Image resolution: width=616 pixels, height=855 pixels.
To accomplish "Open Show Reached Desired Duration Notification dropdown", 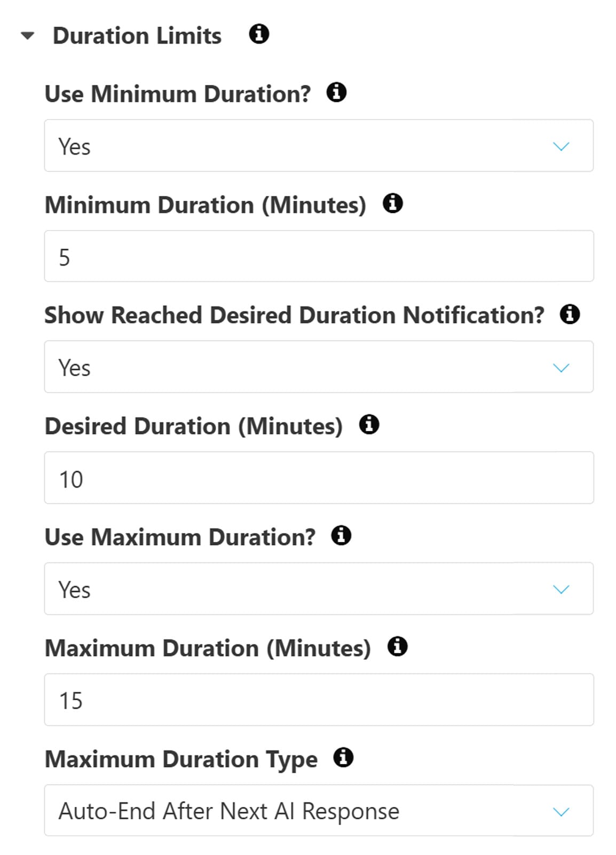I will 318,367.
